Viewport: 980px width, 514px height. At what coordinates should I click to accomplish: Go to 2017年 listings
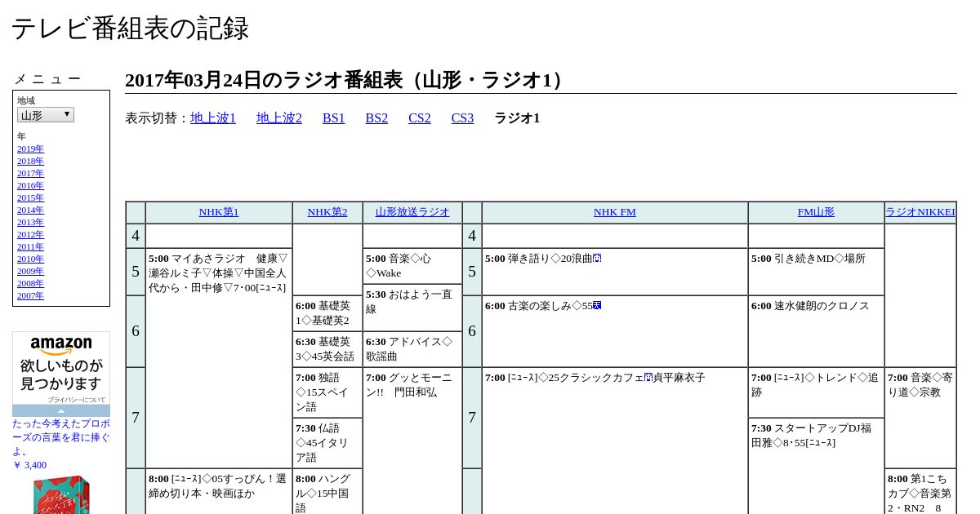pyautogui.click(x=30, y=173)
